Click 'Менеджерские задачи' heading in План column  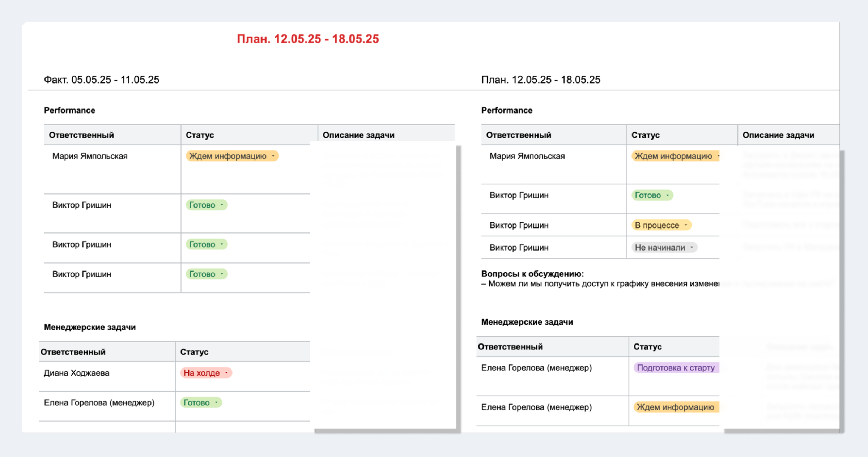click(x=527, y=322)
